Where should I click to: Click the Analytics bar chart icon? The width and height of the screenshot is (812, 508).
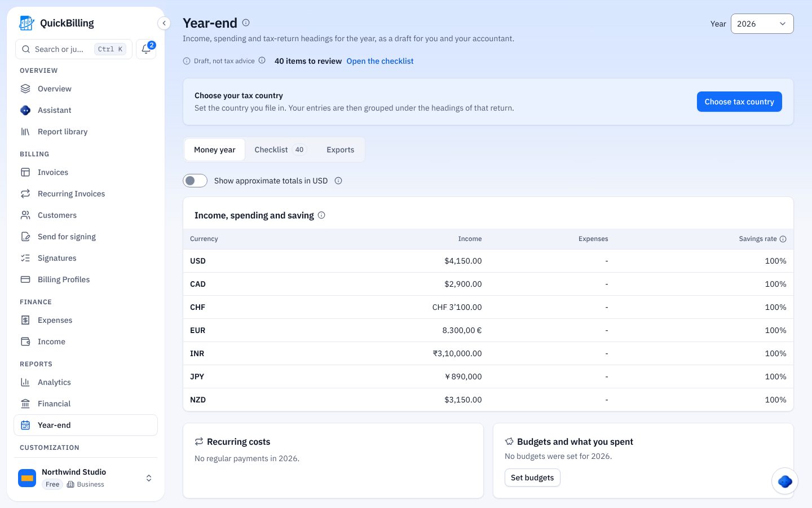25,382
